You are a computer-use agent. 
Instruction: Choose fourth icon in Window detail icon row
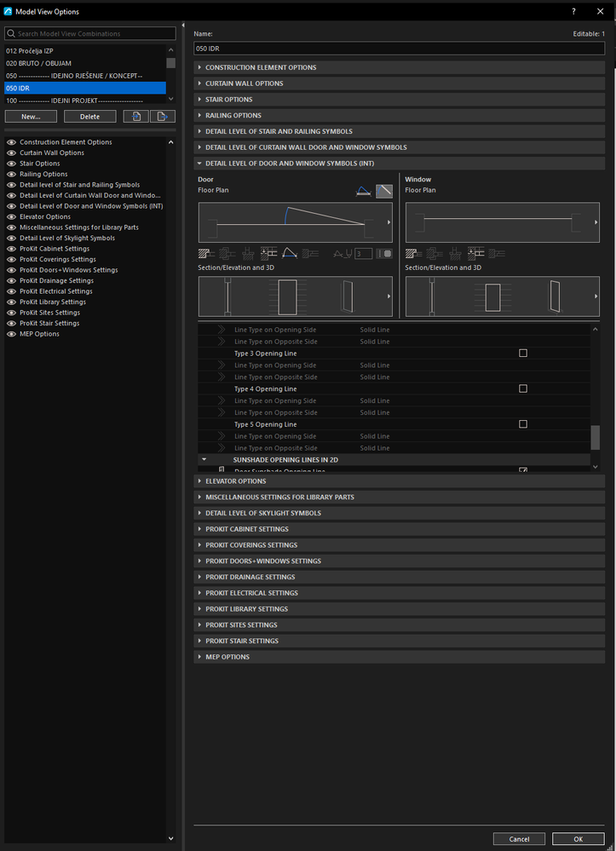[476, 254]
